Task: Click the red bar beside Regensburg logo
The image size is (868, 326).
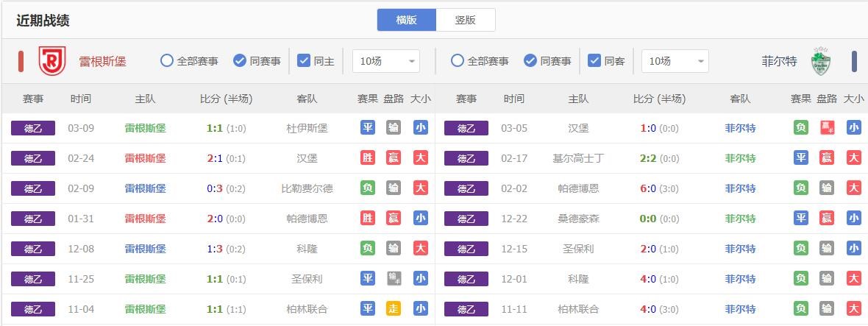Action: (21, 61)
